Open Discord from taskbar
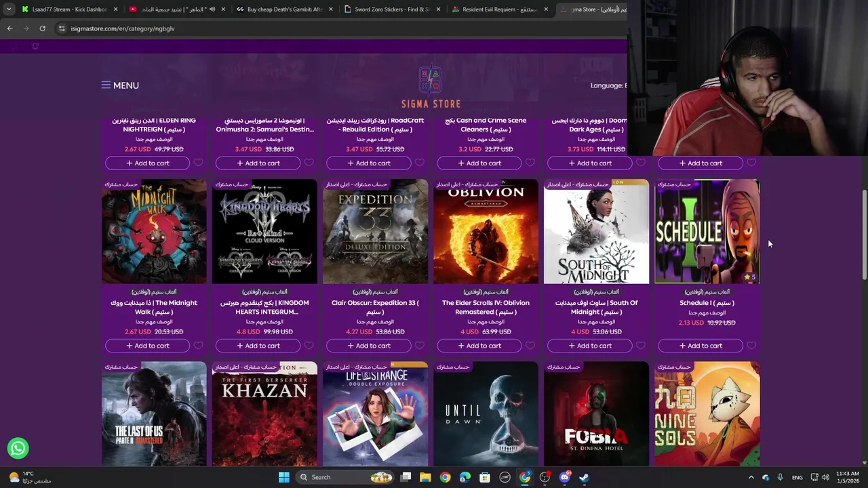 click(x=564, y=477)
